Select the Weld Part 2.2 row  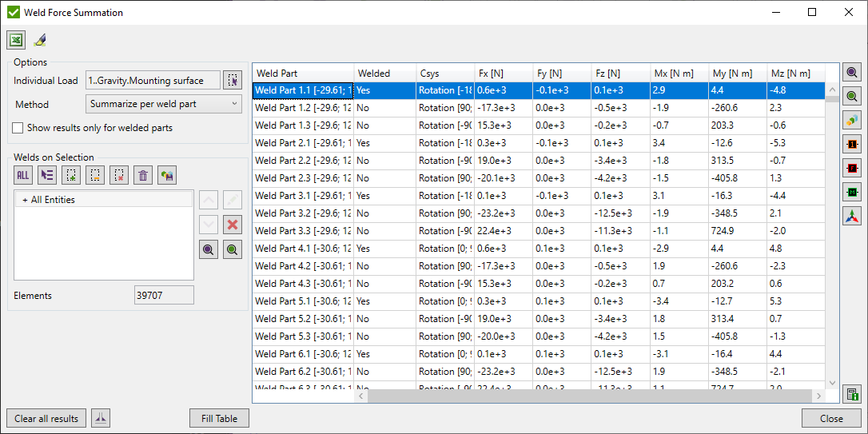(304, 161)
